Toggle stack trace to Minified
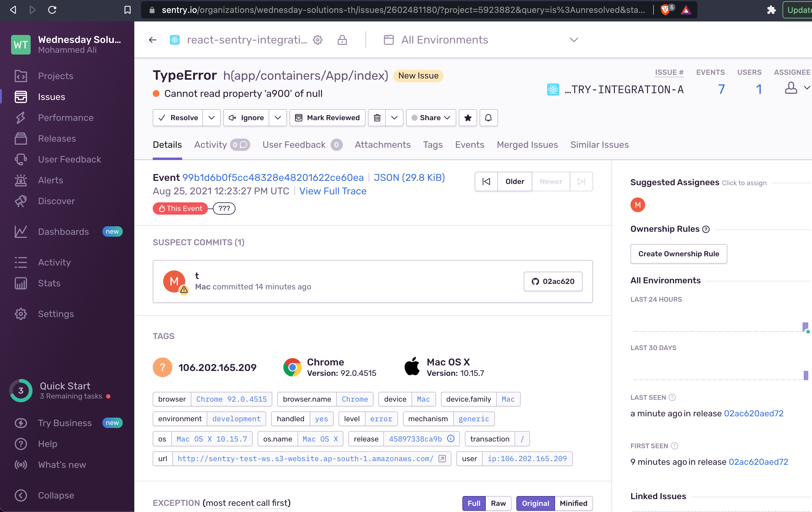 point(573,503)
